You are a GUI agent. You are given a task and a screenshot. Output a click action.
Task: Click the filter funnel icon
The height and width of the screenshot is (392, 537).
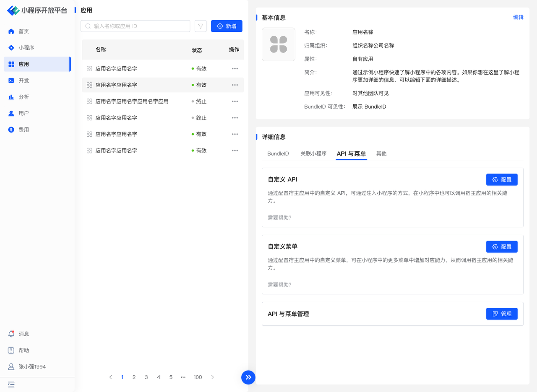click(201, 26)
